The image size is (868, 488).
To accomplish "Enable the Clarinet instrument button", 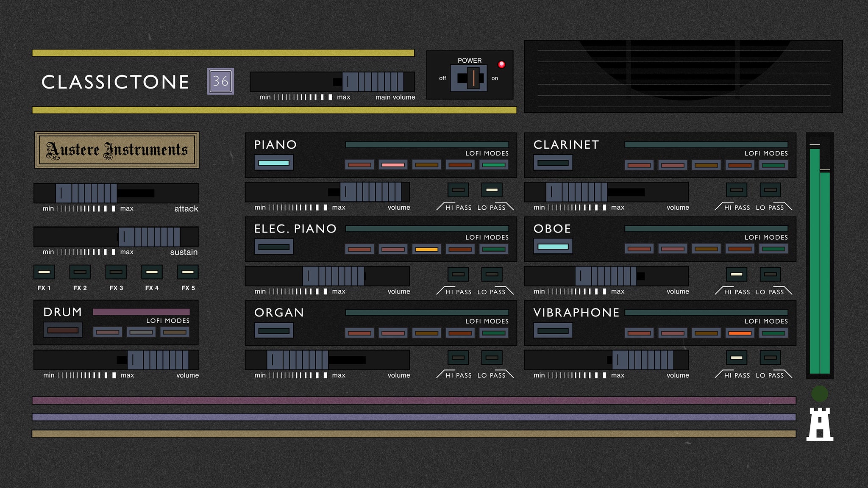I will pyautogui.click(x=553, y=163).
